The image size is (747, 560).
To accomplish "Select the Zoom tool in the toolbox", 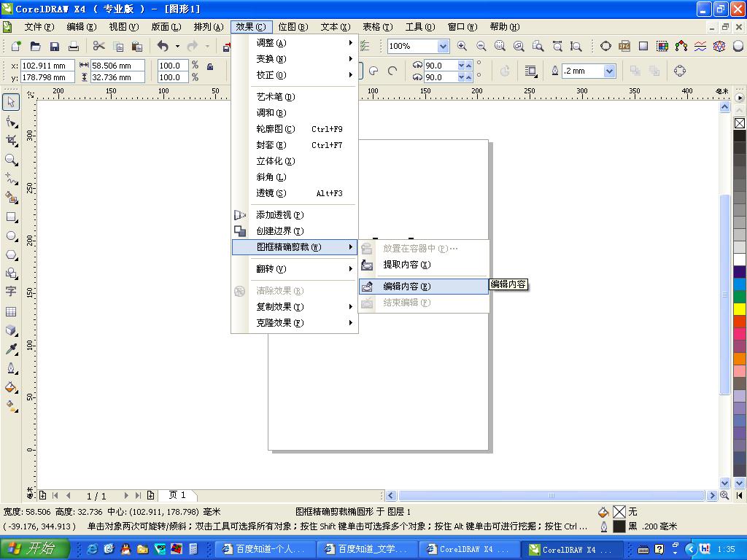I will (10, 159).
